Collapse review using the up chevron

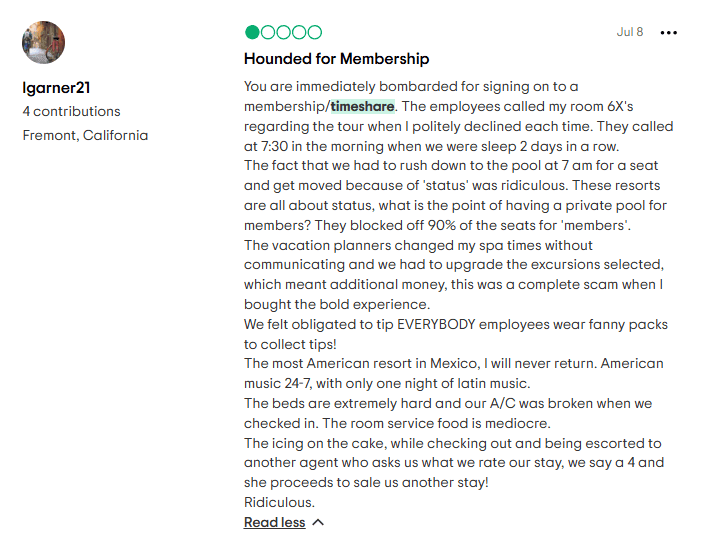[x=318, y=522]
